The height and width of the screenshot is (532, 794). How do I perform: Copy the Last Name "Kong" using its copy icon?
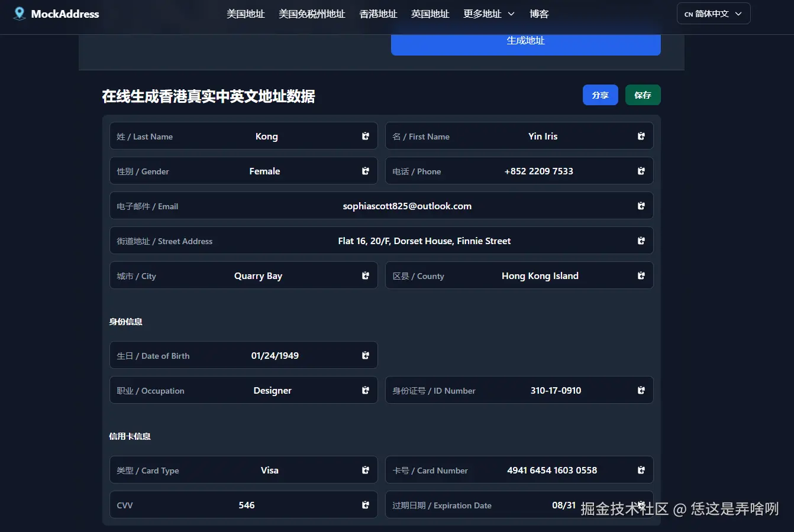click(x=365, y=136)
